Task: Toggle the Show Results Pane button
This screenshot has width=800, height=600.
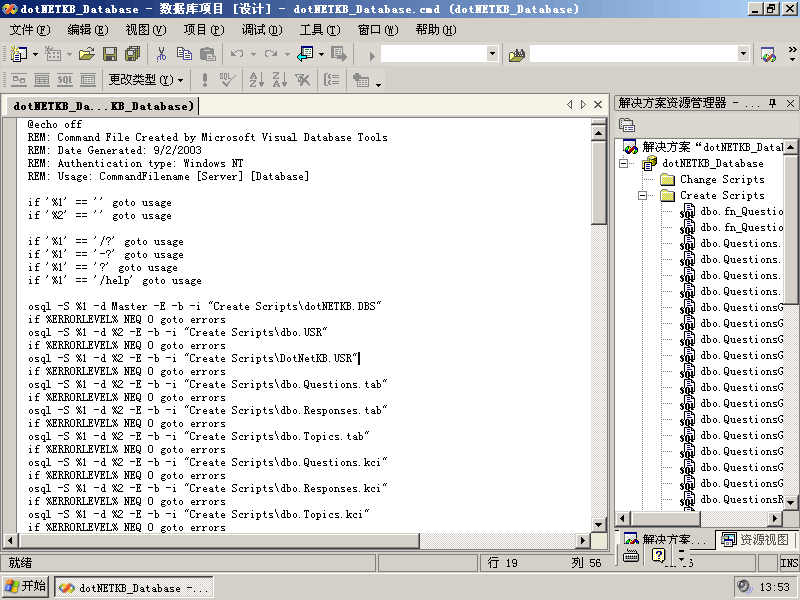Action: [x=88, y=80]
